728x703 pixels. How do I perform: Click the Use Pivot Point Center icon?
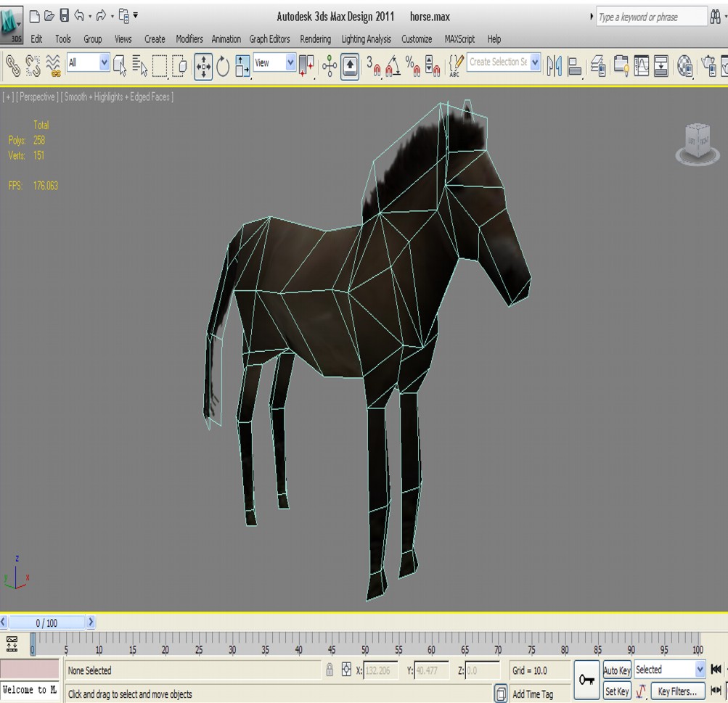pos(306,66)
